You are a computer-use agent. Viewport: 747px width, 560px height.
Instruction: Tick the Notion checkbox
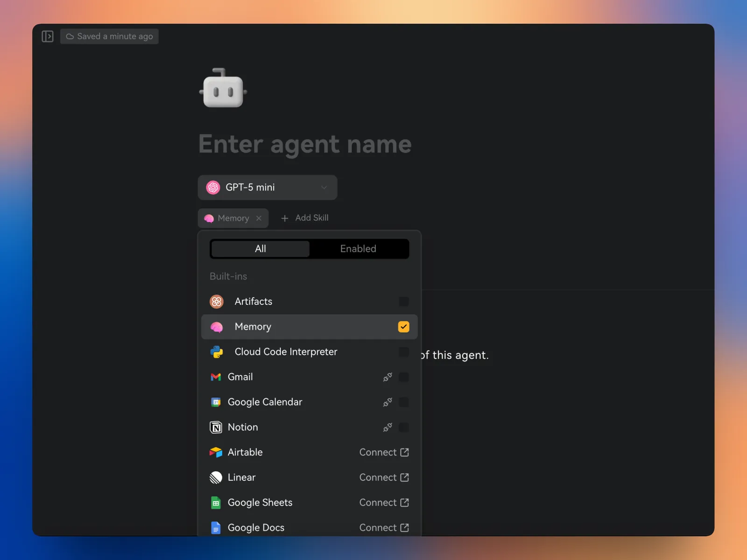404,427
